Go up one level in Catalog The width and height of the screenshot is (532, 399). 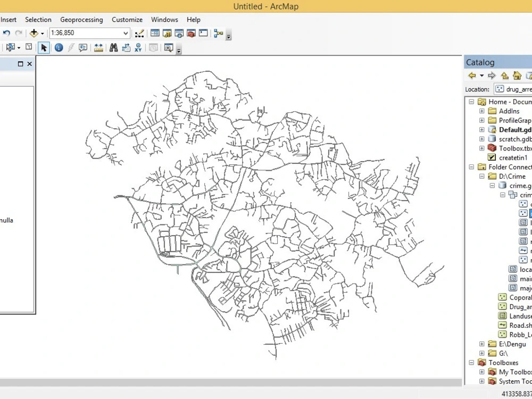504,76
